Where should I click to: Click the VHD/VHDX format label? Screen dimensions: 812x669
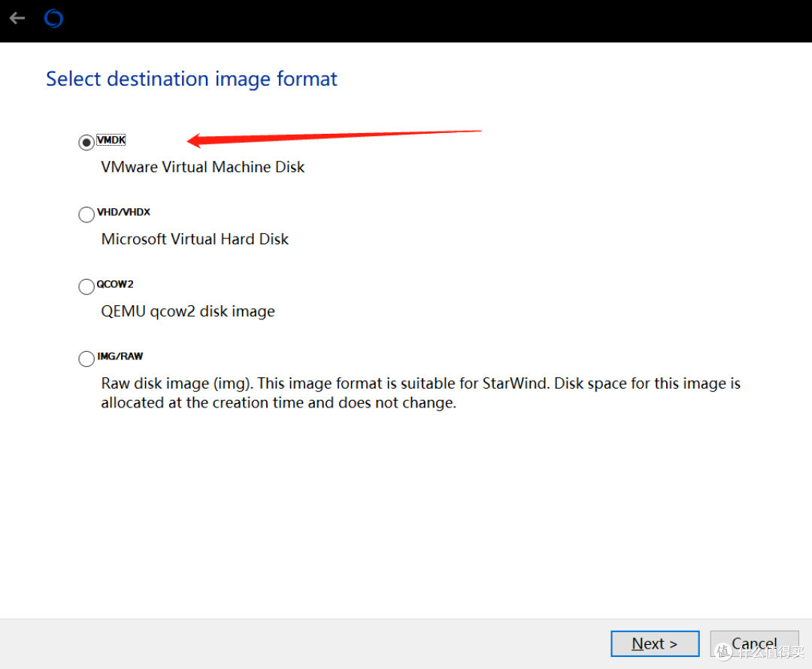point(124,212)
